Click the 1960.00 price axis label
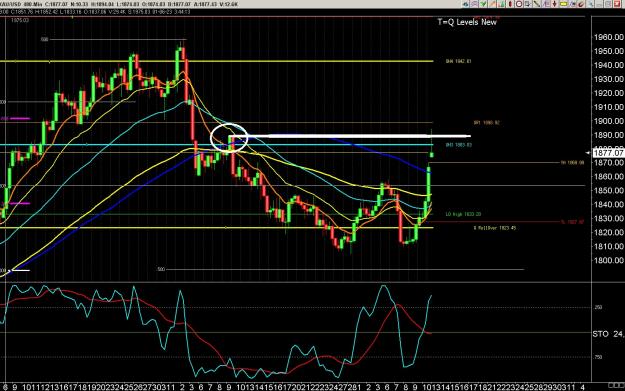The height and width of the screenshot is (391, 625). pos(609,37)
